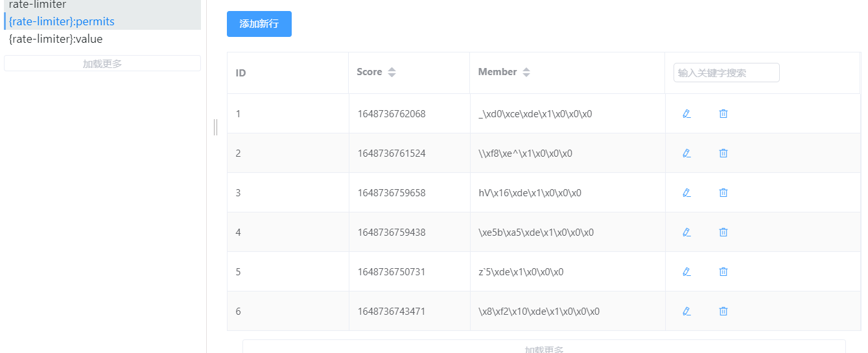Image resolution: width=868 pixels, height=353 pixels.
Task: Click the Score column header label
Action: click(369, 72)
